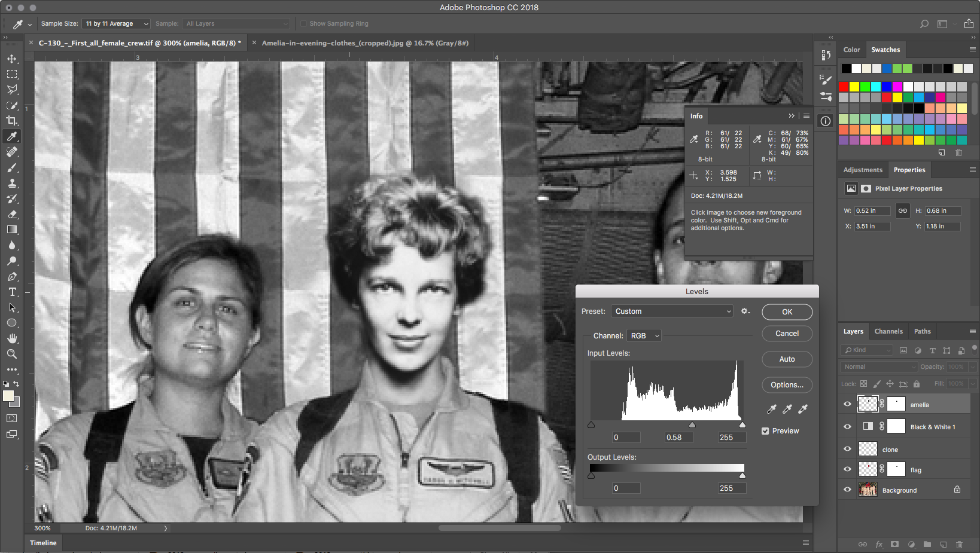The image size is (980, 553).
Task: Select the Move tool
Action: (12, 59)
